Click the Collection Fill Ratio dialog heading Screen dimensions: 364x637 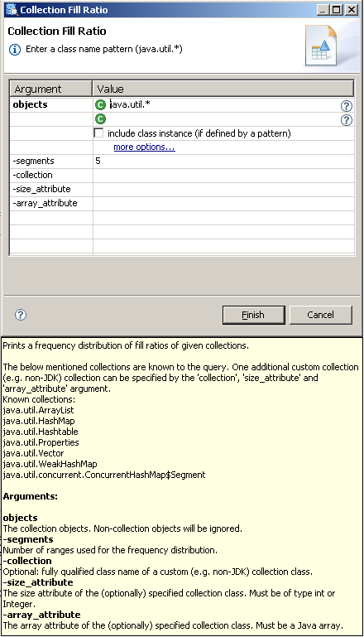click(x=57, y=31)
